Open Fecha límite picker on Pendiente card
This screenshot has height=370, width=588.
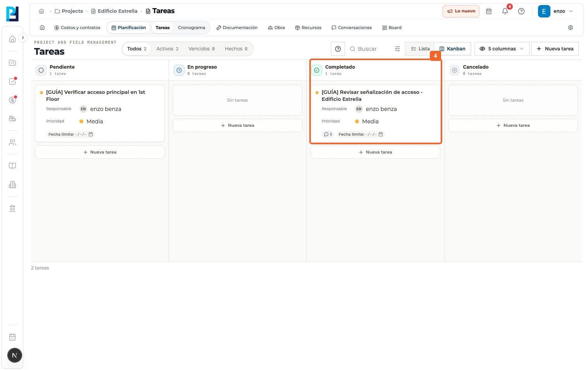coord(71,134)
